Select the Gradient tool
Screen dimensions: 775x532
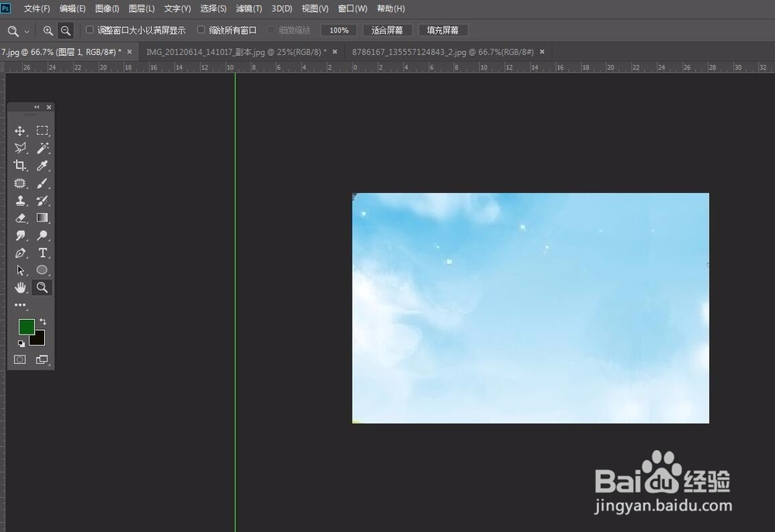pyautogui.click(x=43, y=218)
